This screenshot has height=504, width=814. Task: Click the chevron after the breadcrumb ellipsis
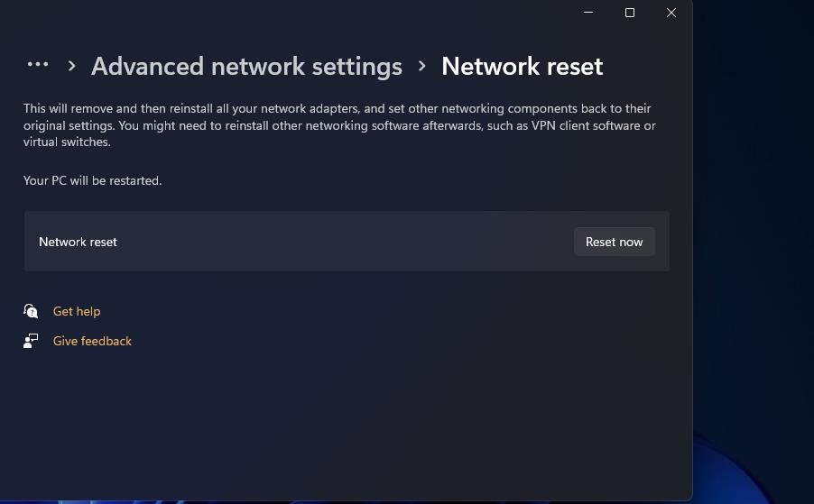point(71,66)
